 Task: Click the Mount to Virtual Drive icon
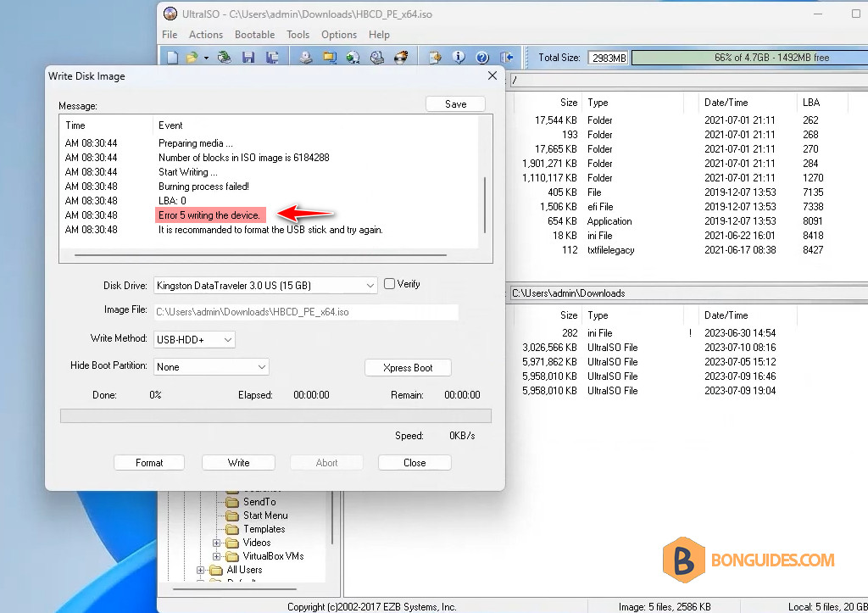click(377, 57)
